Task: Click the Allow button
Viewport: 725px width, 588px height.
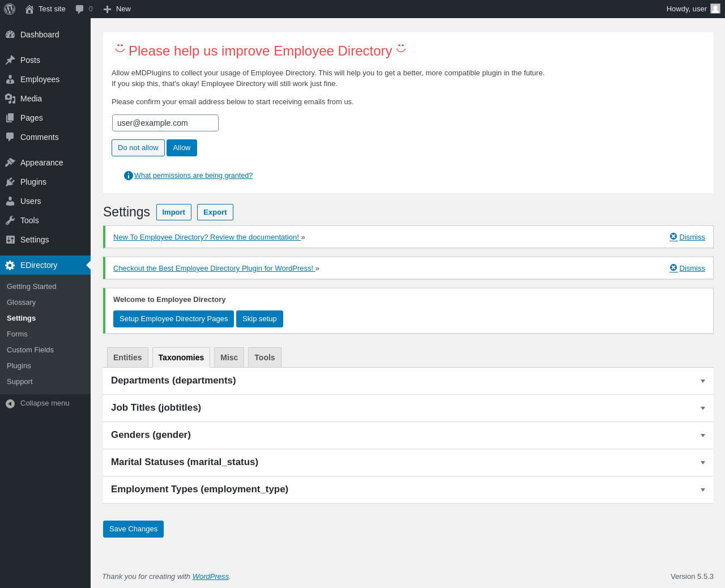Action: 182,148
